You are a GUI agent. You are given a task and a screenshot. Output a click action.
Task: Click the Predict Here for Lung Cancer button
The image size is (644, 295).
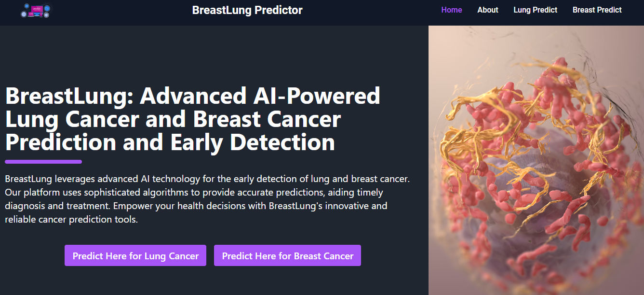(x=135, y=255)
